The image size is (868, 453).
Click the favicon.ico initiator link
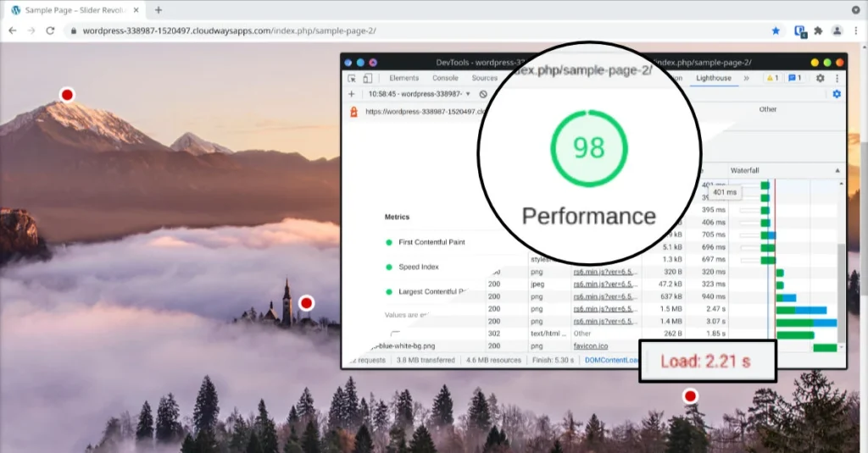click(x=591, y=345)
